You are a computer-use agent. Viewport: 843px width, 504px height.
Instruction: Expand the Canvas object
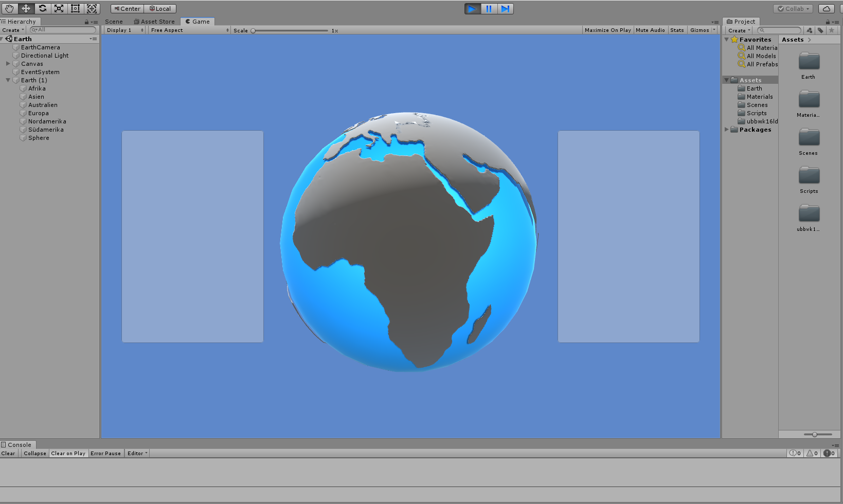click(8, 64)
